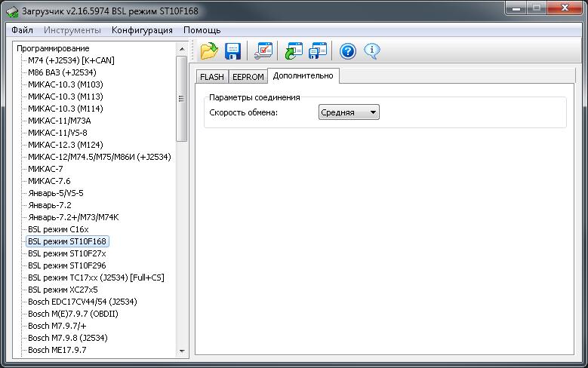Image resolution: width=588 pixels, height=368 pixels.
Task: Click the highlighted BSL режим ST10F168 entry
Action: click(67, 241)
